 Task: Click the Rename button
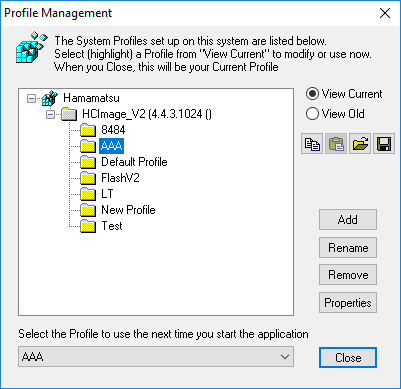348,248
